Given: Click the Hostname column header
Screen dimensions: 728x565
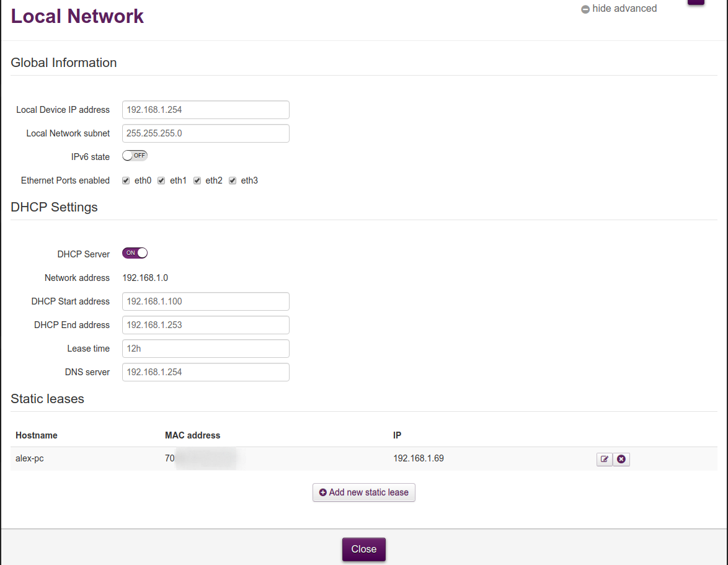Looking at the screenshot, I should pos(36,435).
